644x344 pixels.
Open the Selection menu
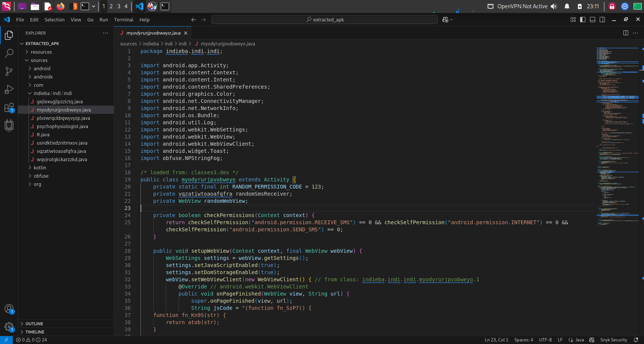[x=54, y=20]
